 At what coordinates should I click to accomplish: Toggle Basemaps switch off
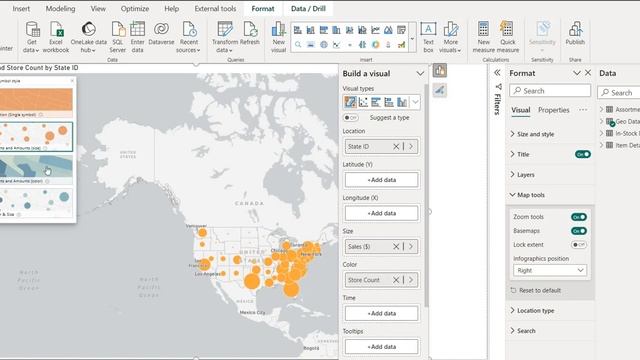coord(579,231)
